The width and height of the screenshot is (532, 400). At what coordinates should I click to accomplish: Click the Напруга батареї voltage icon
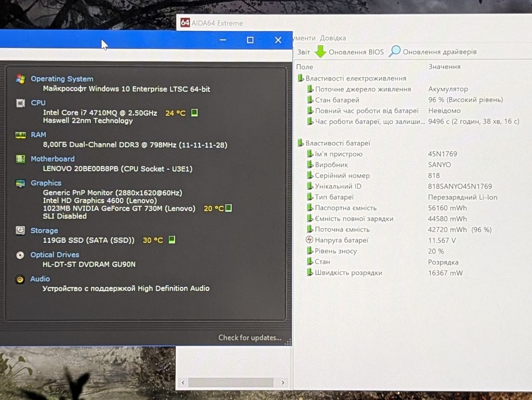point(309,240)
